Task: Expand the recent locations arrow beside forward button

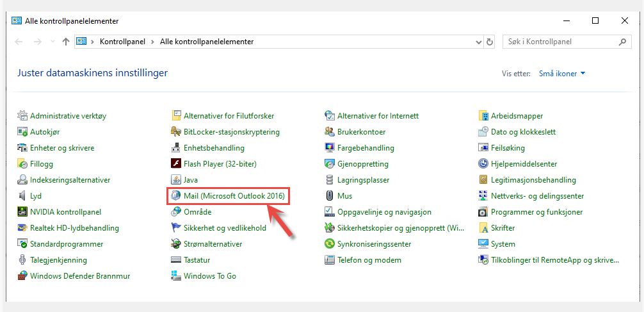Action: (52, 42)
